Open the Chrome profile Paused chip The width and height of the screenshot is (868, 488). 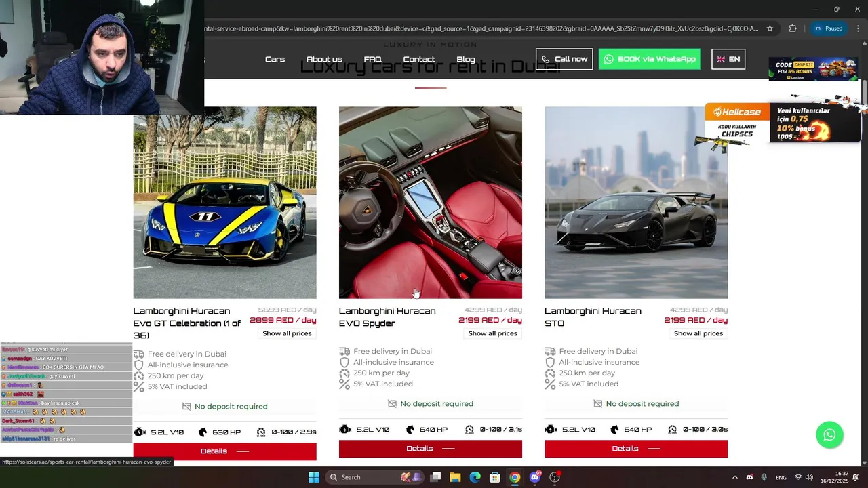coord(829,28)
